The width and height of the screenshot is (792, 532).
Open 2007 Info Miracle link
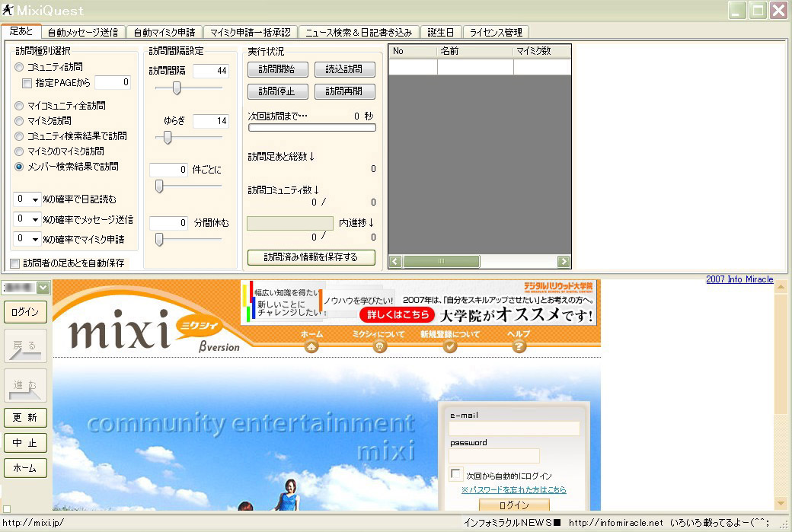(739, 279)
